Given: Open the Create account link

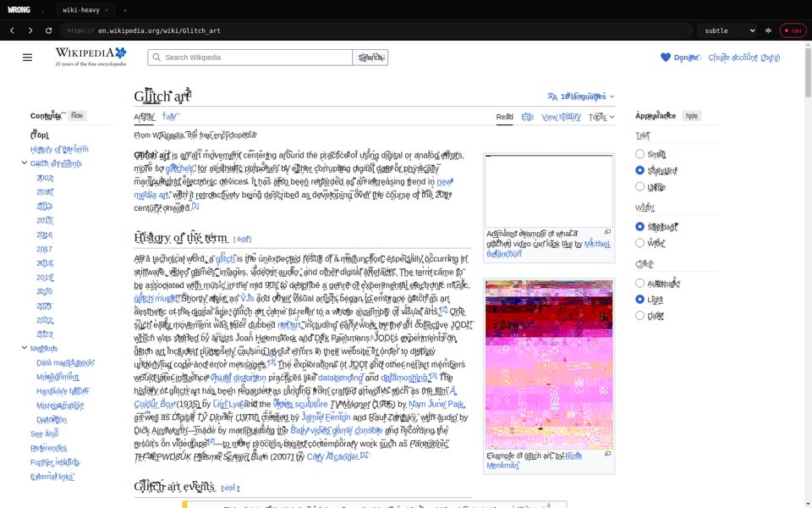Looking at the screenshot, I should pyautogui.click(x=732, y=58).
